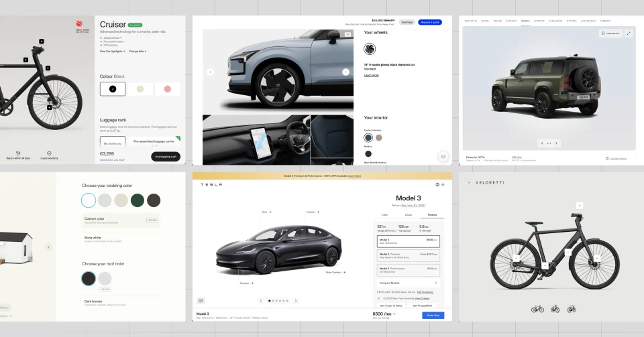This screenshot has height=337, width=644.
Task: Select Model 3 Performance trim option
Action: click(409, 270)
